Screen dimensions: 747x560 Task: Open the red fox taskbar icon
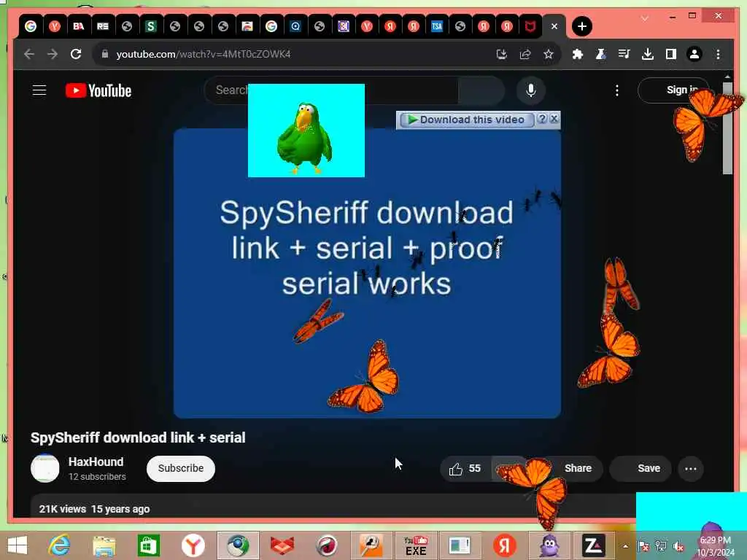point(282,545)
